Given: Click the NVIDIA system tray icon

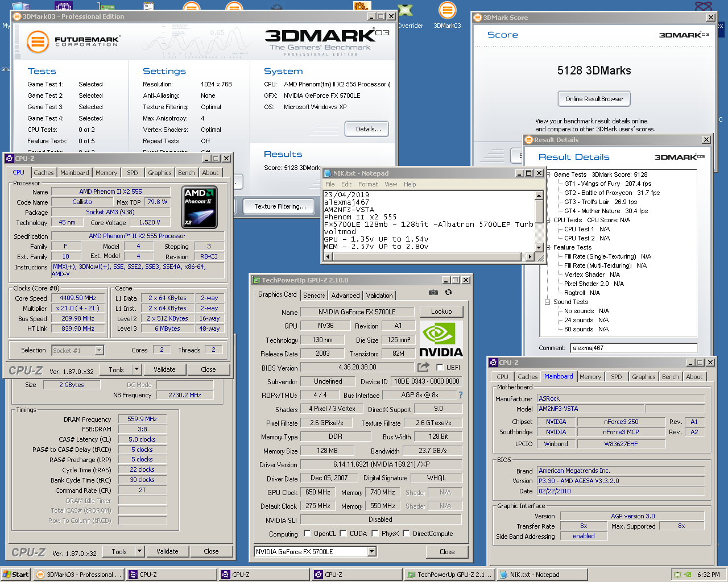Looking at the screenshot, I should (x=688, y=575).
